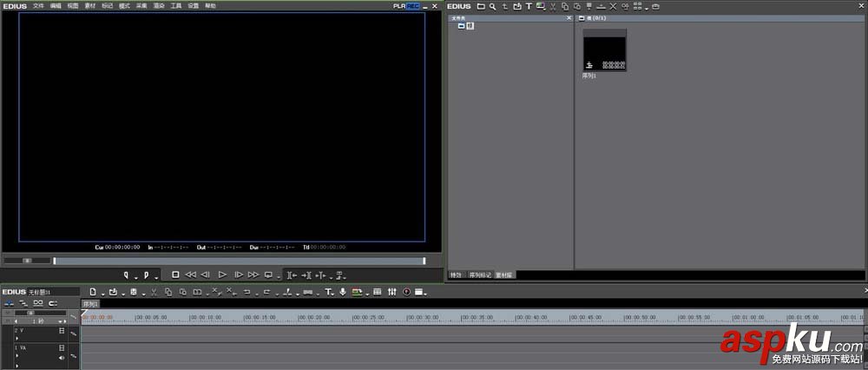Click the Delete icon on timeline toolbar
Viewport: 868px width, 370px height.
[x=216, y=291]
